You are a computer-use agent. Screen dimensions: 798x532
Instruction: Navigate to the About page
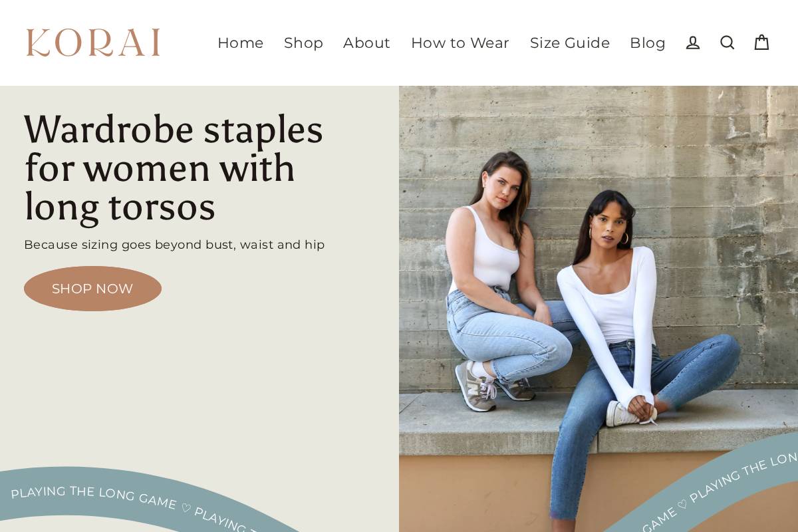(x=366, y=43)
